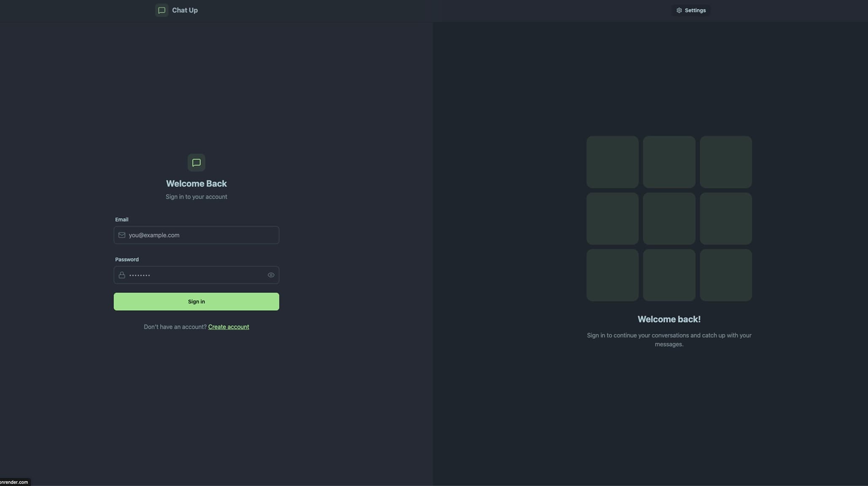Open the Create account link
This screenshot has width=868, height=486.
[x=228, y=327]
